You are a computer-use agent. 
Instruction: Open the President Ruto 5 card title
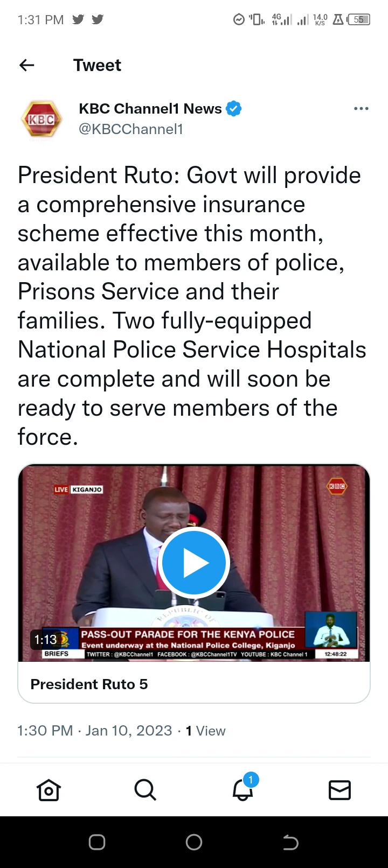pyautogui.click(x=89, y=684)
